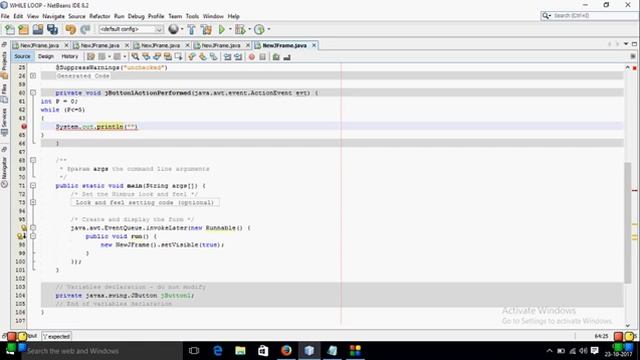Expand the Look and feel setting code fold
This screenshot has height=360, width=640.
pyautogui.click(x=33, y=202)
